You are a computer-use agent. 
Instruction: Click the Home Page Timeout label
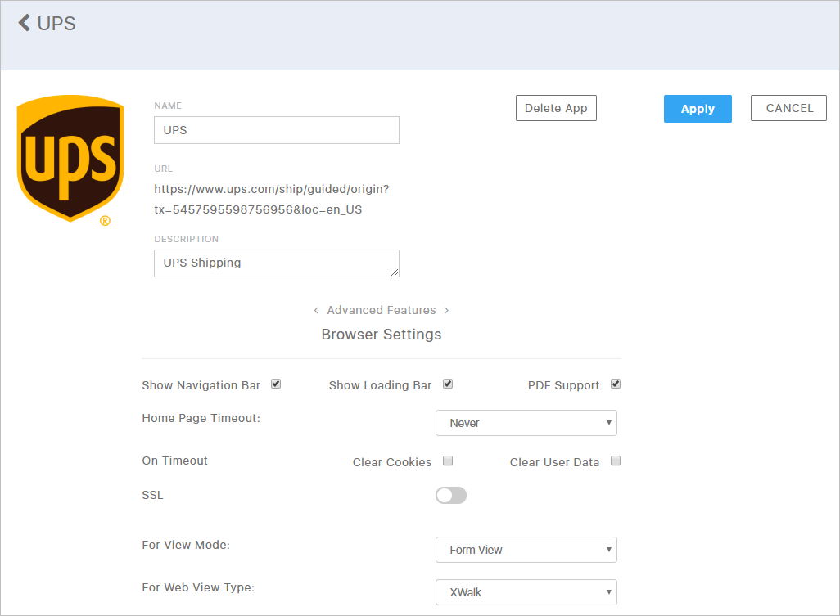click(x=201, y=418)
